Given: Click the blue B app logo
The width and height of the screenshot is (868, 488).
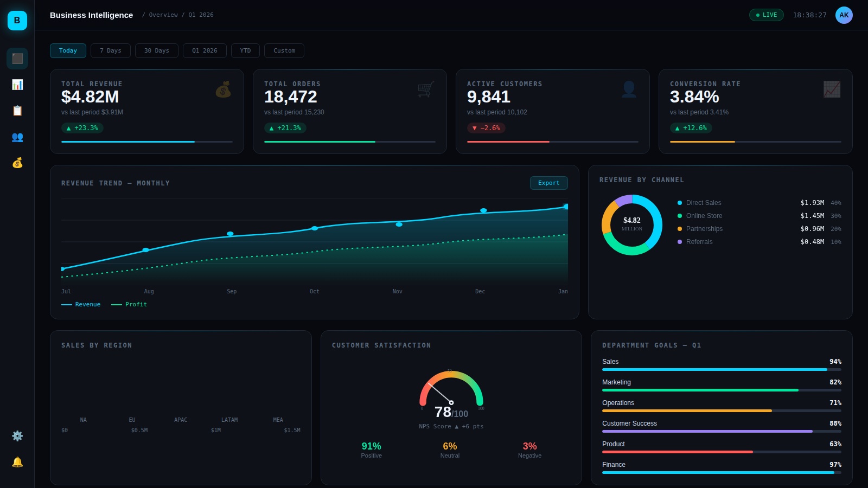Looking at the screenshot, I should [x=17, y=21].
